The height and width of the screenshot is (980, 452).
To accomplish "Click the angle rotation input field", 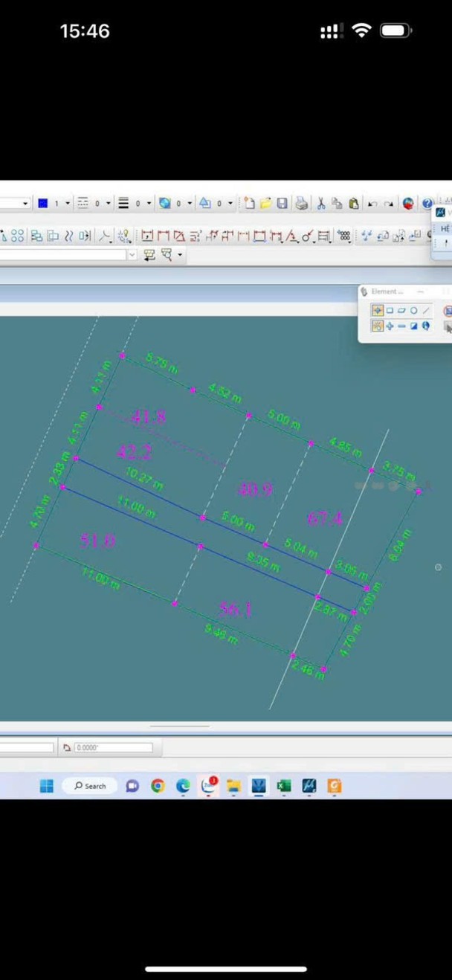I will tap(113, 747).
